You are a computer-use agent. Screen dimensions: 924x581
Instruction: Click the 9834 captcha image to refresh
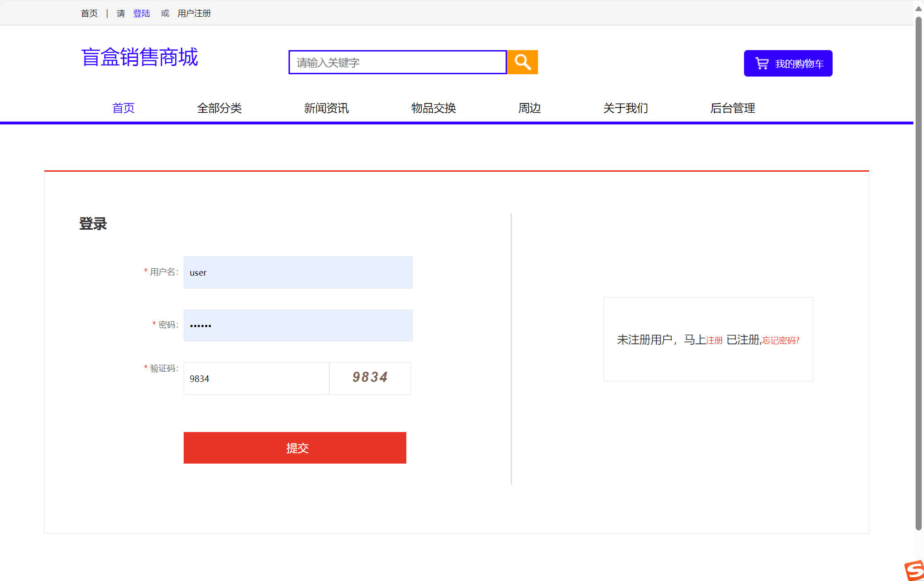[x=370, y=378]
